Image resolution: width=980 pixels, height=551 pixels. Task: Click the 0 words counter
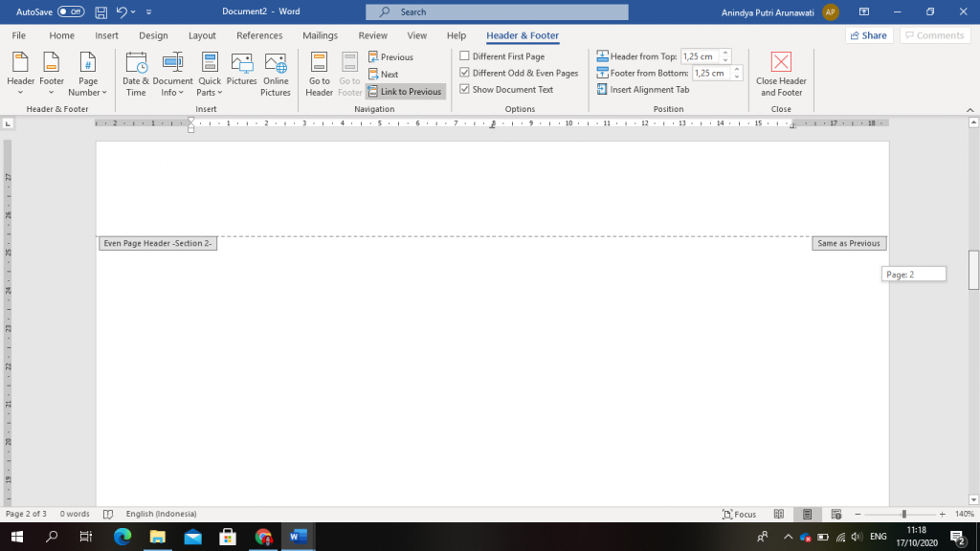point(75,514)
